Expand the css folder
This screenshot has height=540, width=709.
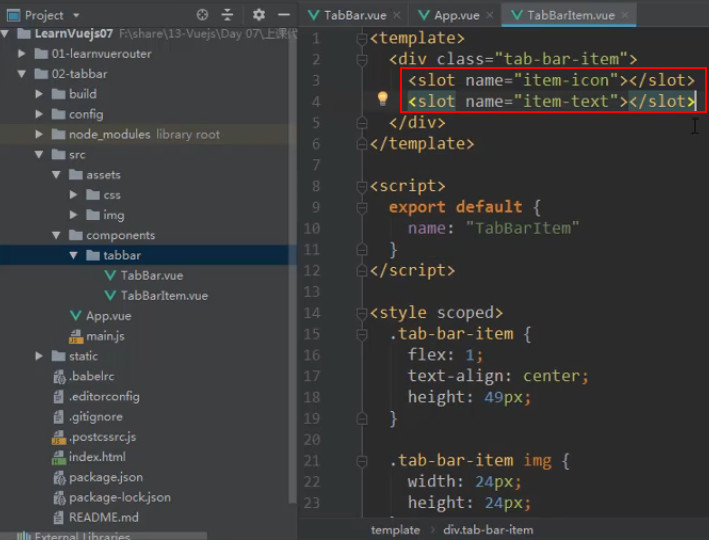click(x=73, y=194)
